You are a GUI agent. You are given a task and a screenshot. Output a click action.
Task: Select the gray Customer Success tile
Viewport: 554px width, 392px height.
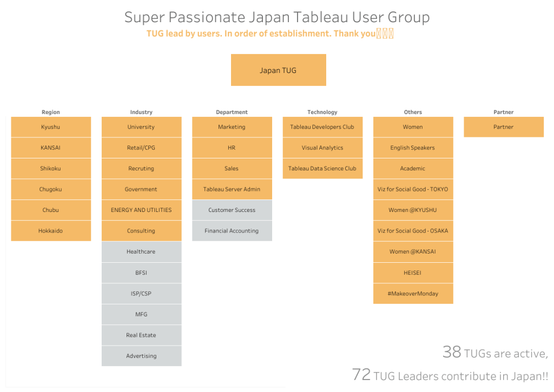click(x=232, y=210)
